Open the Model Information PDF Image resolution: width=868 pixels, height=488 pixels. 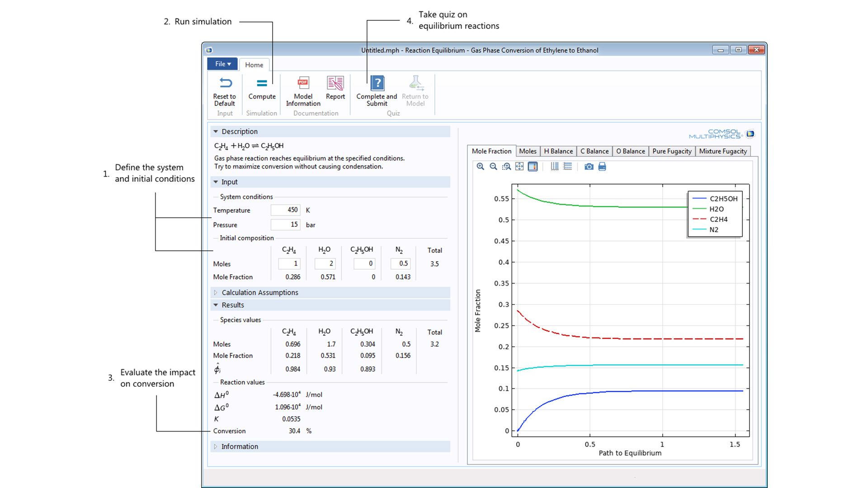pyautogui.click(x=303, y=91)
